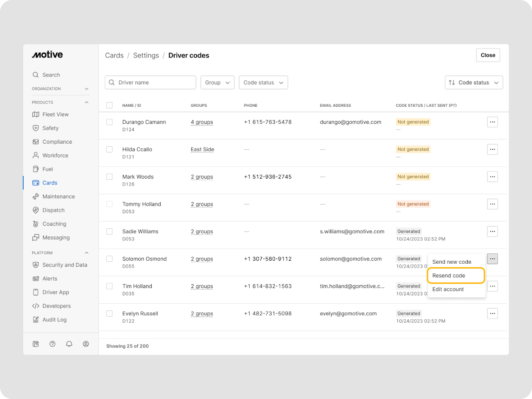Check the box for Evelyn Russell
The width and height of the screenshot is (532, 399).
109,314
